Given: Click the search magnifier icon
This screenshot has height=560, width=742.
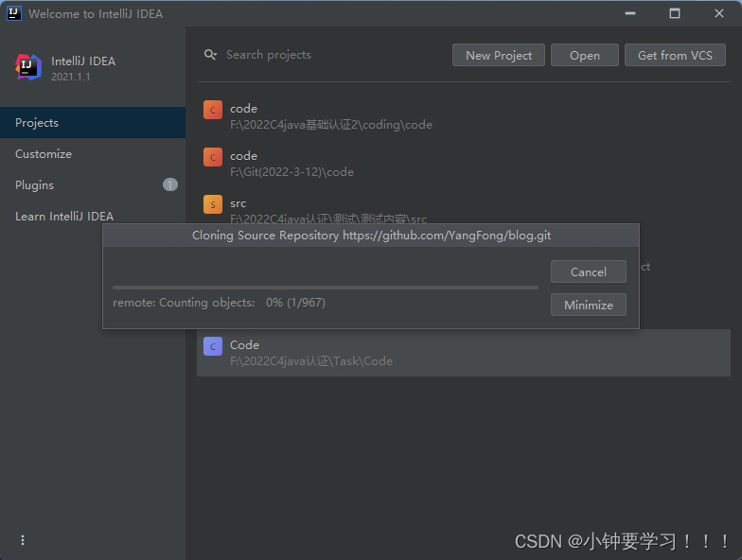Looking at the screenshot, I should pyautogui.click(x=210, y=55).
